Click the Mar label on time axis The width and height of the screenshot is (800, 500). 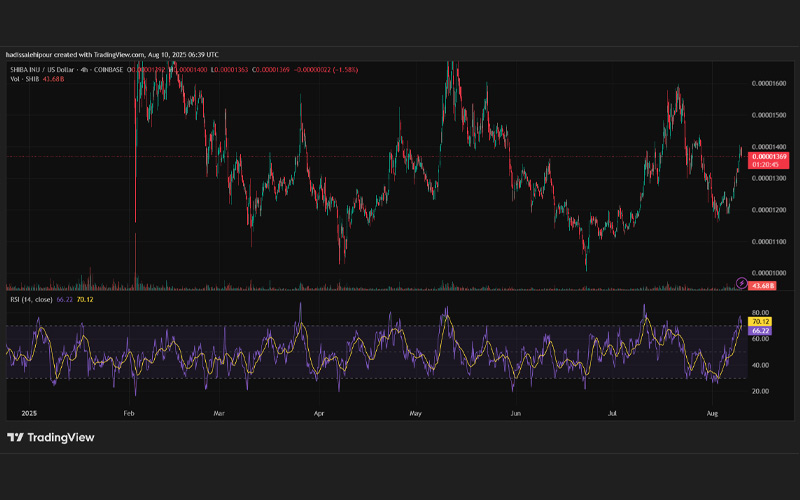coord(219,413)
